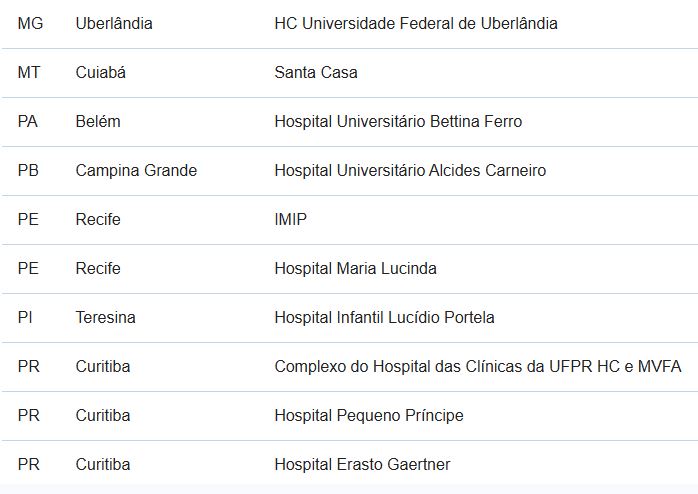The width and height of the screenshot is (698, 494).
Task: Click the Cuiabá city cell
Action: point(101,73)
